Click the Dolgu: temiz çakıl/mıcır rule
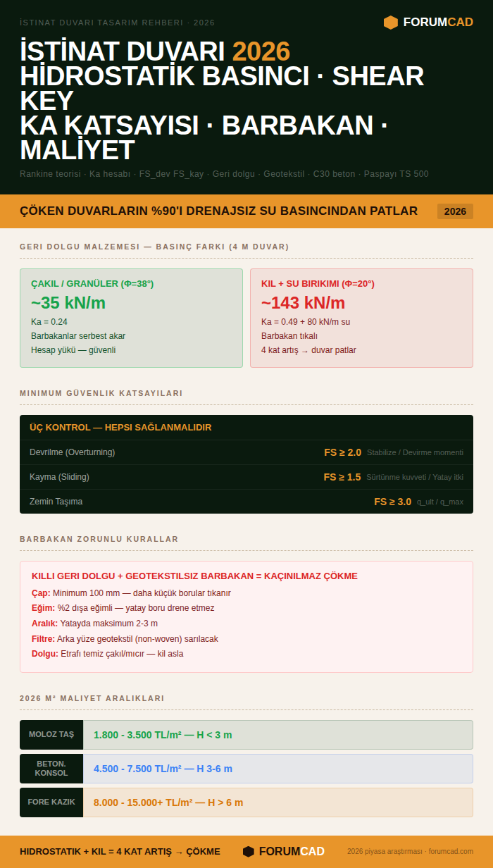 pyautogui.click(x=108, y=654)
